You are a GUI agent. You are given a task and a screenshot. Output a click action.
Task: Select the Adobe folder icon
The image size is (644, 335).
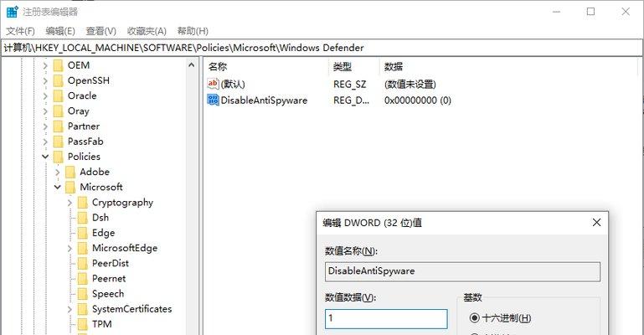tap(70, 172)
